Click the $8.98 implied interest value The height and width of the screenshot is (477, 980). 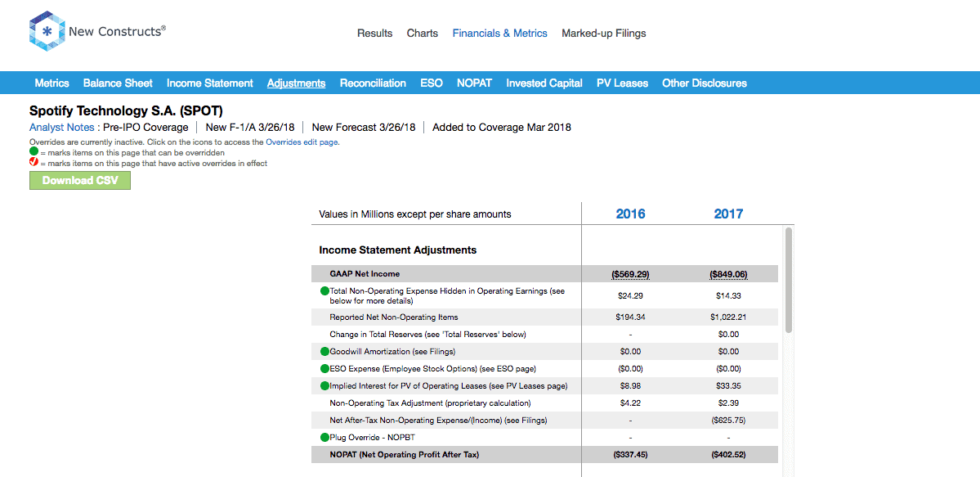tap(631, 386)
